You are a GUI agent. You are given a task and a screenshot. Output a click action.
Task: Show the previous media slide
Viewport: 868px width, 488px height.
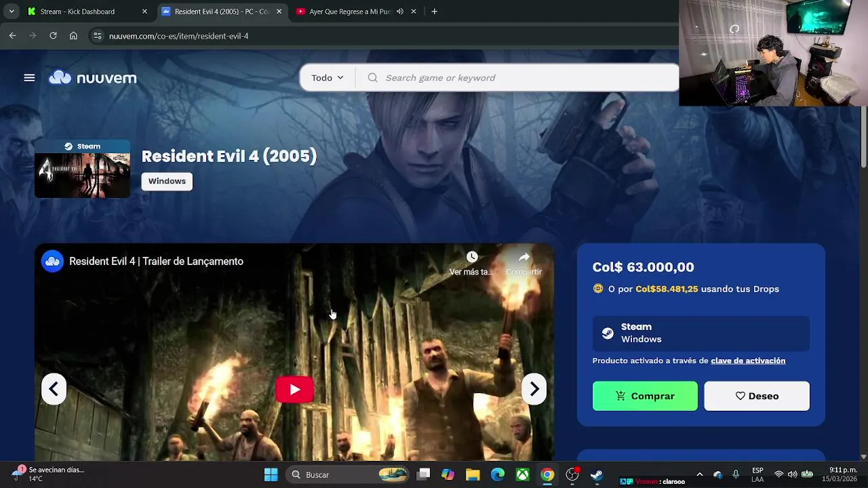point(54,389)
